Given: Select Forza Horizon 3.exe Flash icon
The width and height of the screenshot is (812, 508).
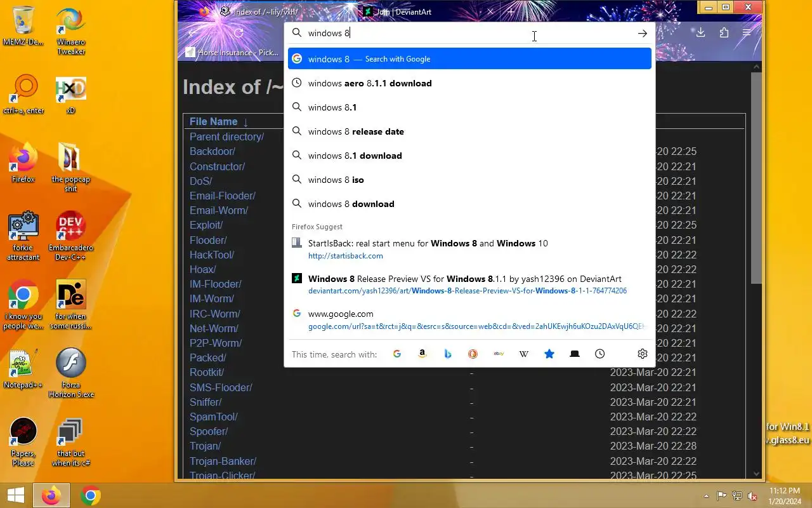Looking at the screenshot, I should (x=71, y=373).
